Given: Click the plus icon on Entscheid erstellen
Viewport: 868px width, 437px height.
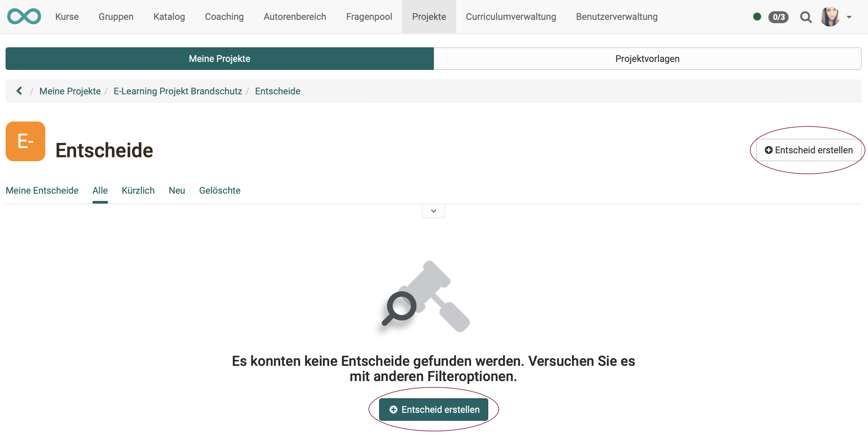Looking at the screenshot, I should (769, 150).
